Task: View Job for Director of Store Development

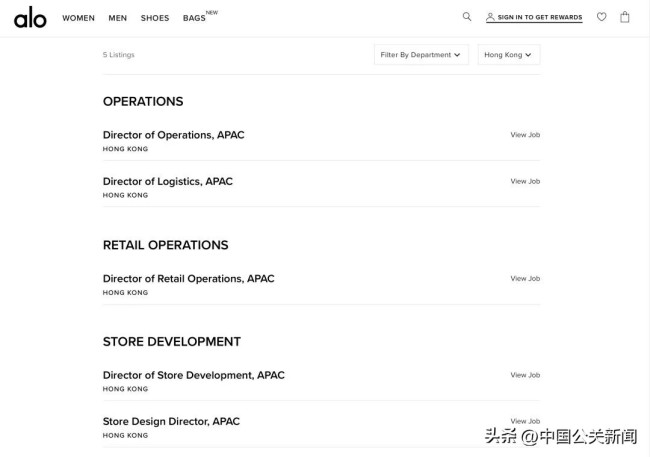Action: click(525, 375)
